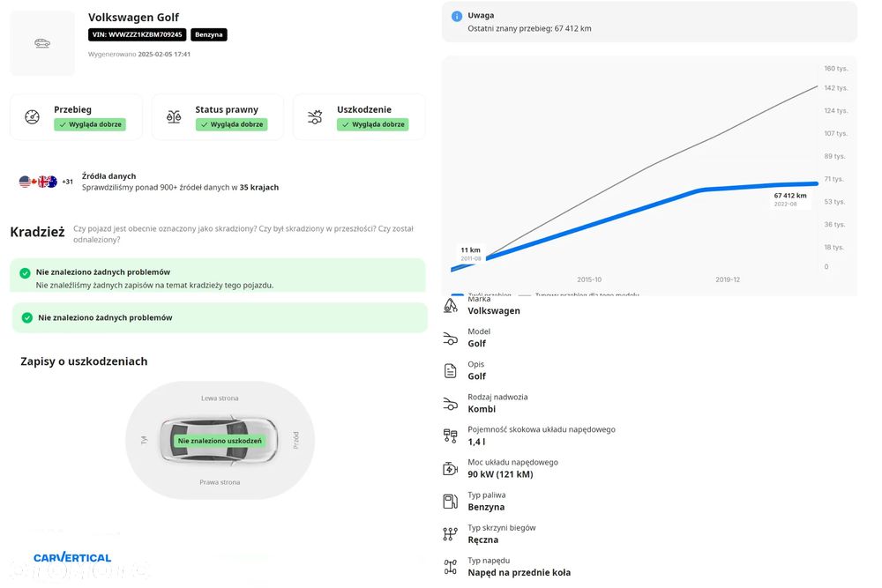Click the +31 countries counter
The width and height of the screenshot is (882, 588).
pos(68,182)
